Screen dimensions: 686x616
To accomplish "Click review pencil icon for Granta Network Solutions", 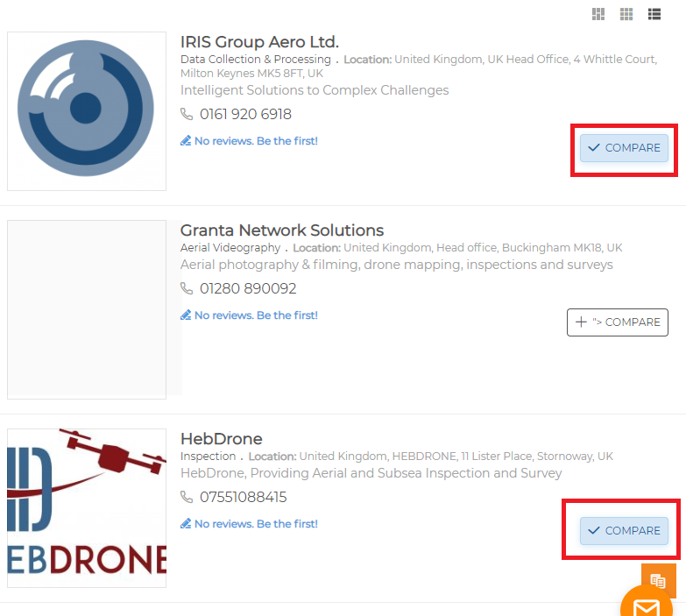I will tap(186, 315).
